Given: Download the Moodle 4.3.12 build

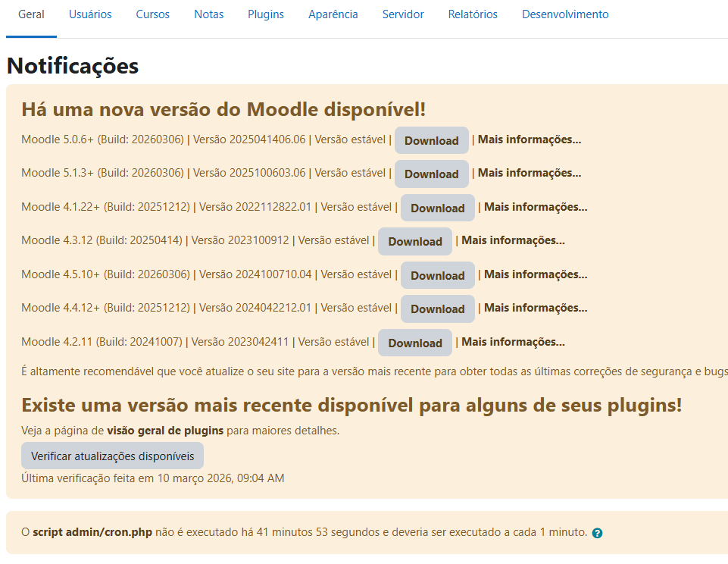Looking at the screenshot, I should click(x=414, y=241).
